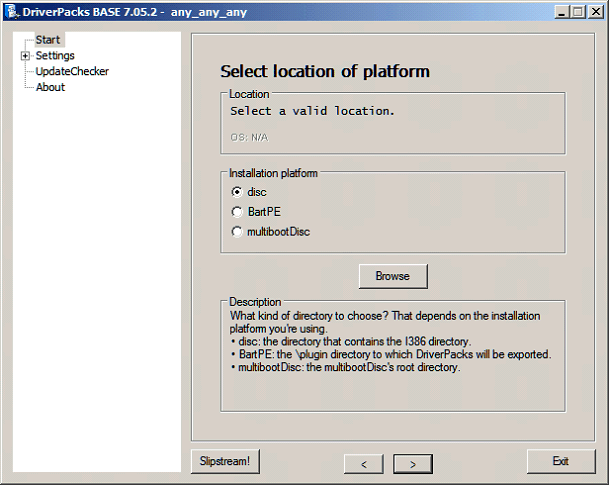Open the UpdateChecker page

(72, 71)
